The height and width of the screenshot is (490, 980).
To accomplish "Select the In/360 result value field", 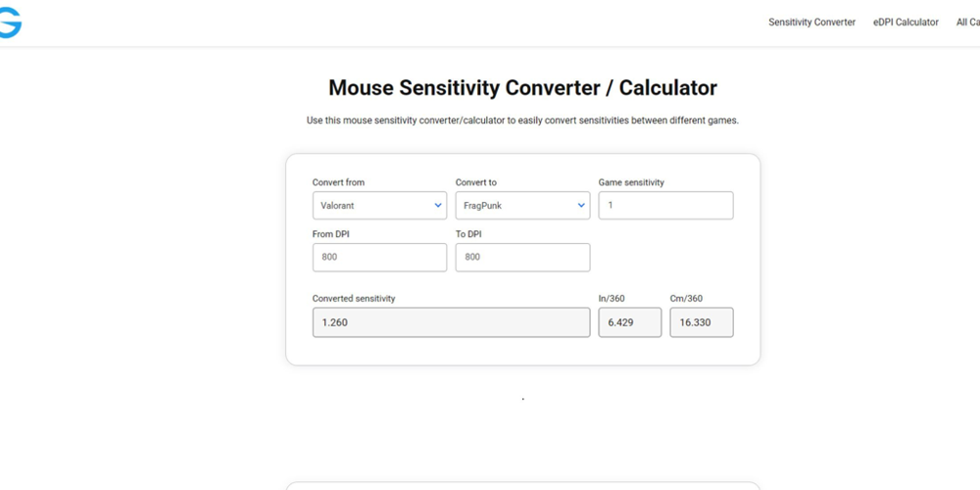I will pos(629,322).
